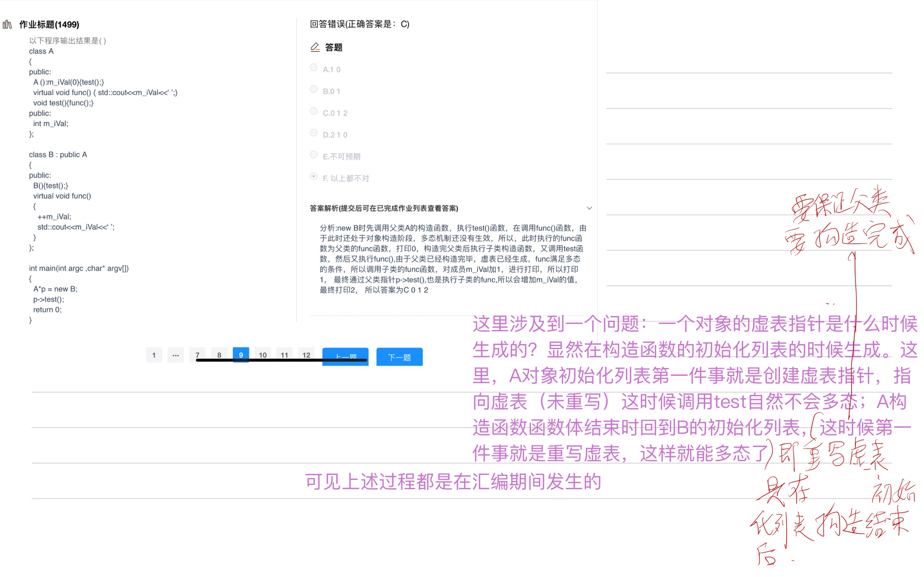The height and width of the screenshot is (577, 924).
Task: Jump to question 7
Action: 198,354
